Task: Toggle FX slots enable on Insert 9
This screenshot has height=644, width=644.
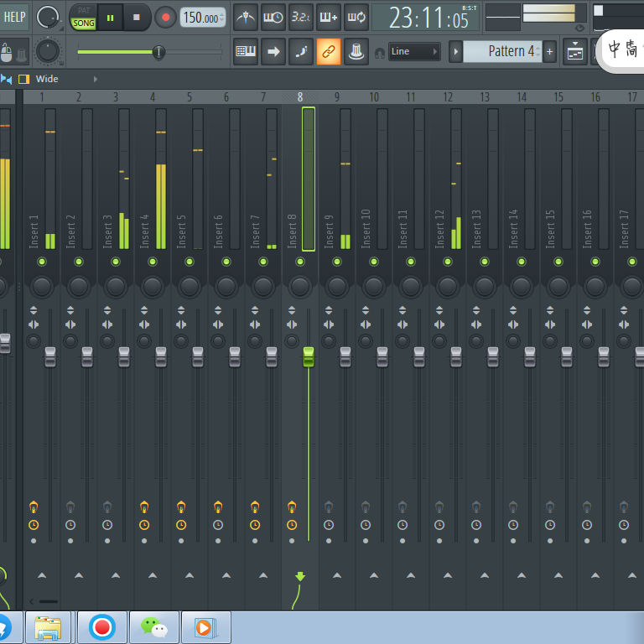Action: point(329,507)
